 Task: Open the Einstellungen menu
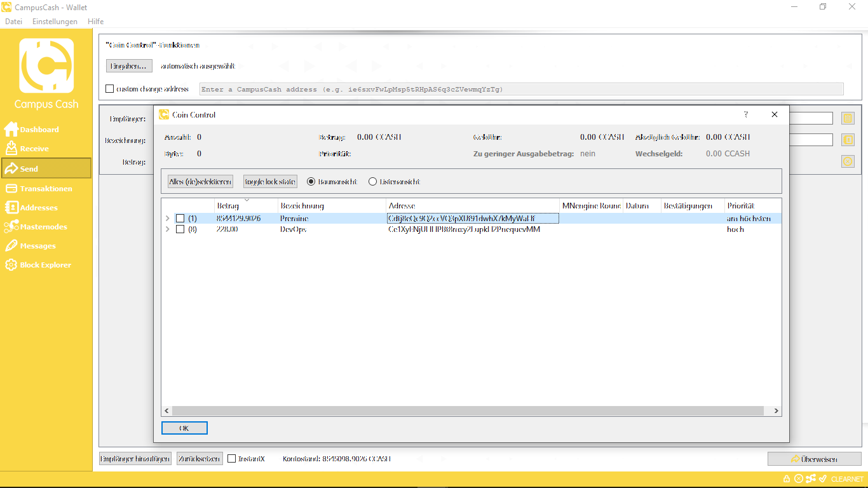click(55, 22)
